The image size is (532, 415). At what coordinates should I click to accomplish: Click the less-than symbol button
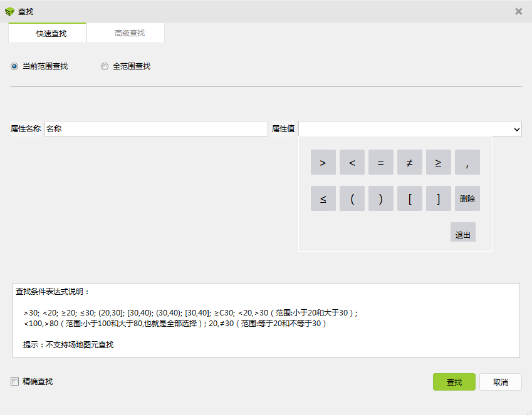352,162
